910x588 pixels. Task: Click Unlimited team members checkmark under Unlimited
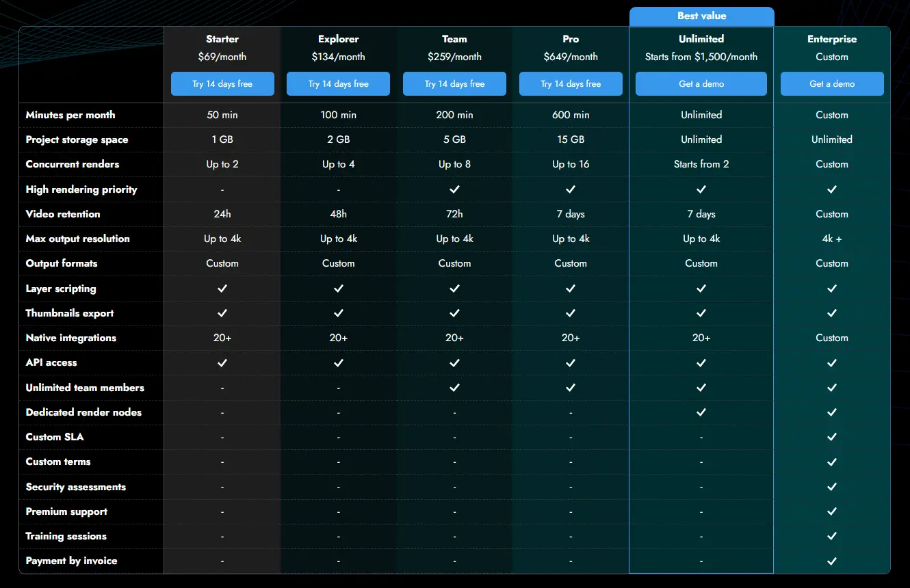coord(701,388)
